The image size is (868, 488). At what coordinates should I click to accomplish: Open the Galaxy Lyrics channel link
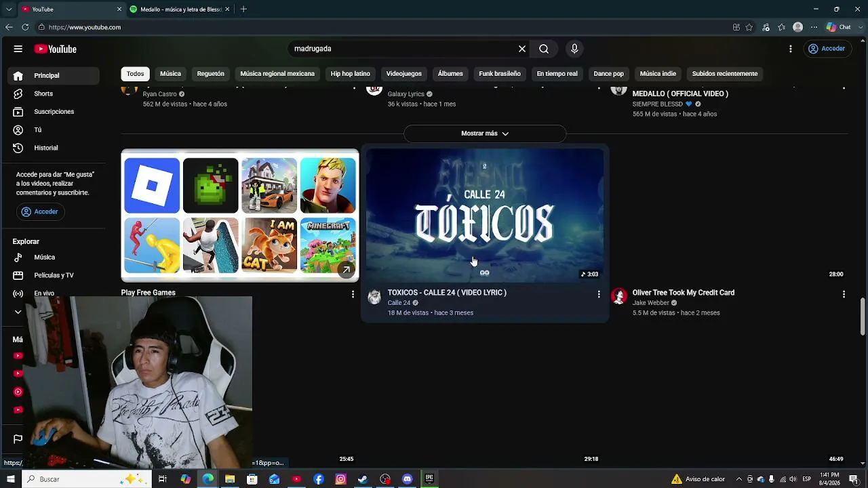click(406, 94)
